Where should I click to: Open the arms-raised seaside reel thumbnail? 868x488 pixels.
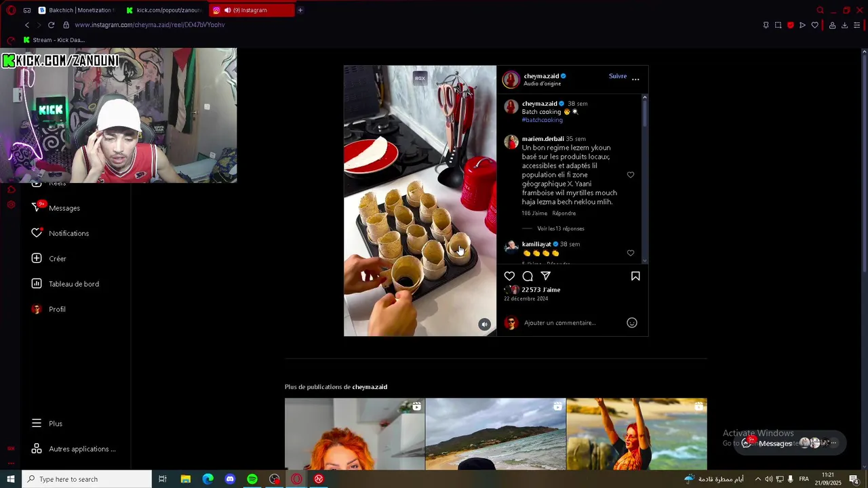(637, 434)
